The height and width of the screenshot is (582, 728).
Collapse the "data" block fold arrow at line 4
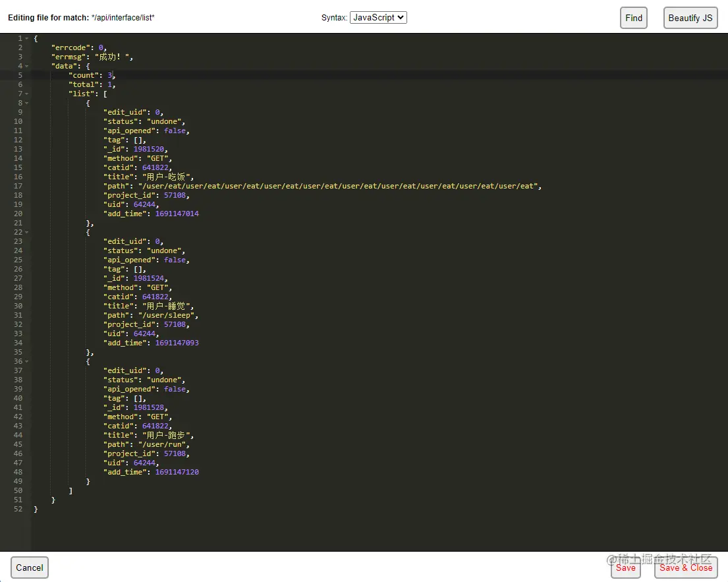click(26, 66)
